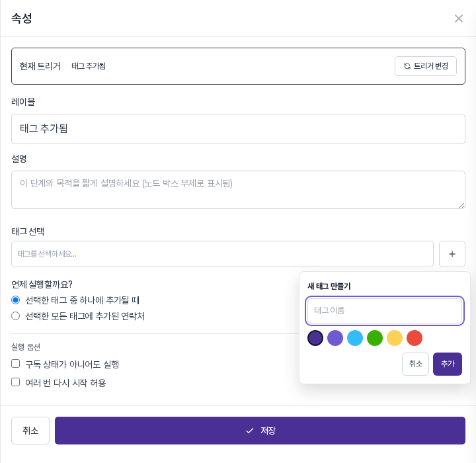Enable 구독 상태가 아니어도 실행 checkbox
Screen dimensions: 476x463
click(x=15, y=364)
